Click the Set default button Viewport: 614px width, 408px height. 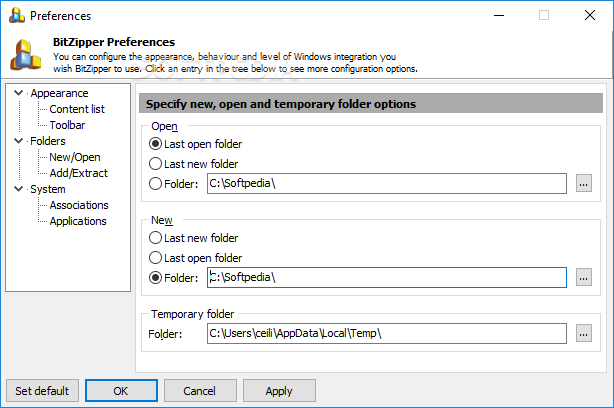point(42,390)
